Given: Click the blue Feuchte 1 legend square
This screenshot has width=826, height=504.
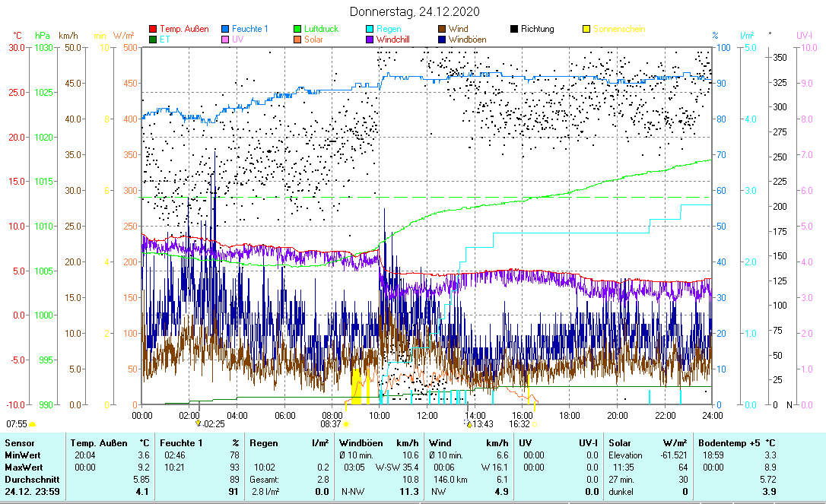Looking at the screenshot, I should [225, 30].
